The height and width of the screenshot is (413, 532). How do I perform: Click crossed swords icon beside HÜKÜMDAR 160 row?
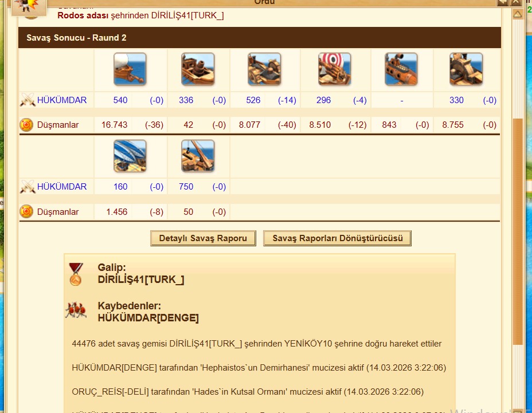point(27,187)
